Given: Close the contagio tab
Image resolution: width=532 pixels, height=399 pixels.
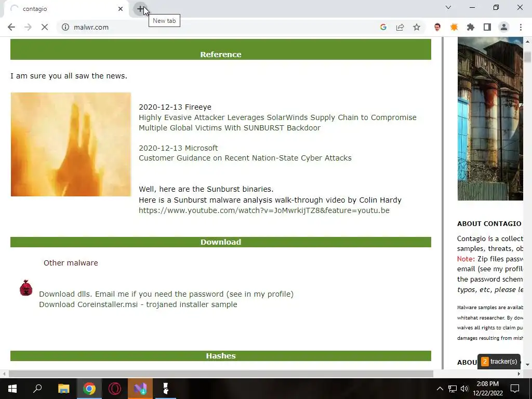Looking at the screenshot, I should click(x=121, y=9).
